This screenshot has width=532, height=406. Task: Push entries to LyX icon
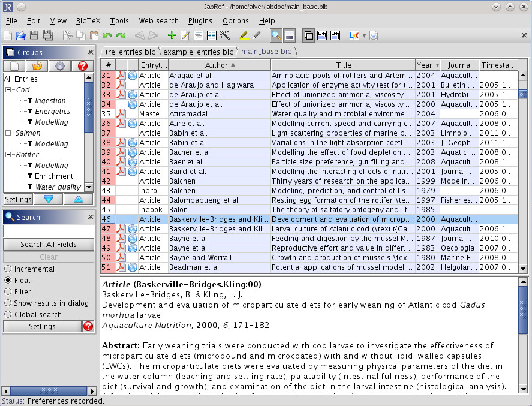coord(354,35)
